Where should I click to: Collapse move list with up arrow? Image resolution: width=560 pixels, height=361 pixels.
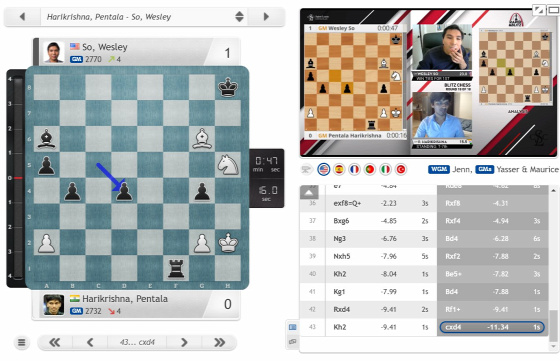309,193
